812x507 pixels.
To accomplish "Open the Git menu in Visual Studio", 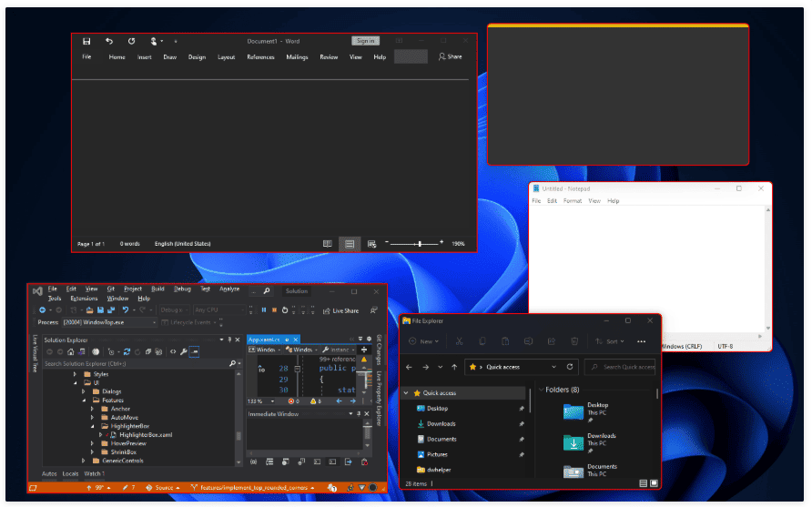I will click(111, 289).
